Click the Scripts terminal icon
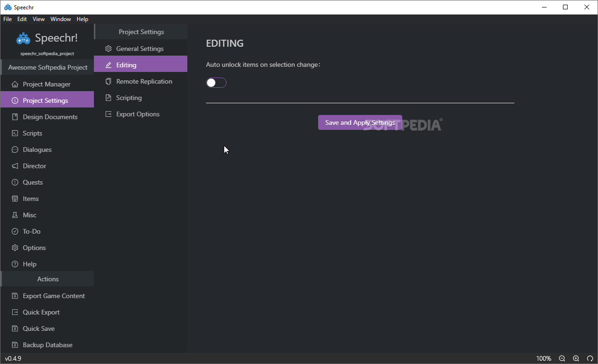Screen dimensions: 598x364 click(14, 133)
